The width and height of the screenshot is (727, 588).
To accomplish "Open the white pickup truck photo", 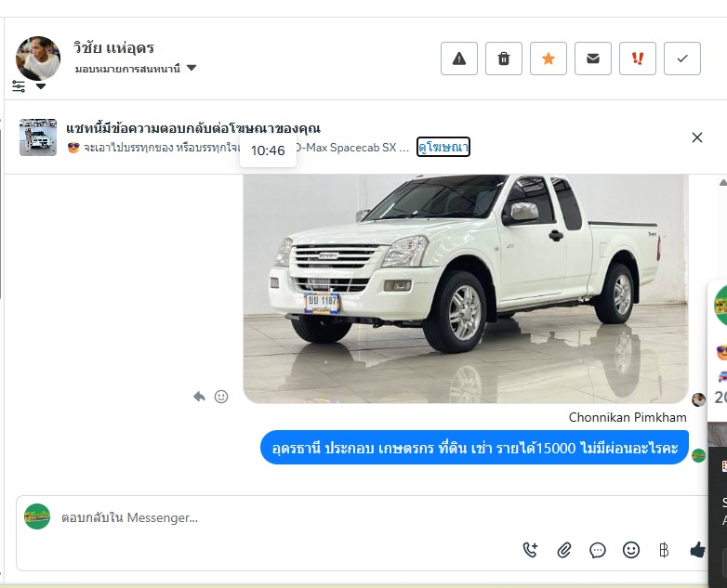I will pyautogui.click(x=466, y=289).
